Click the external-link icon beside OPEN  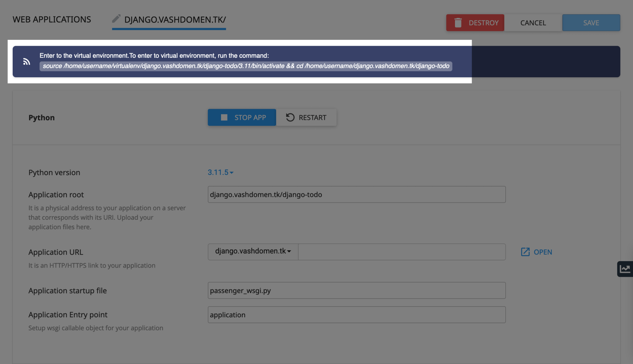coord(525,252)
